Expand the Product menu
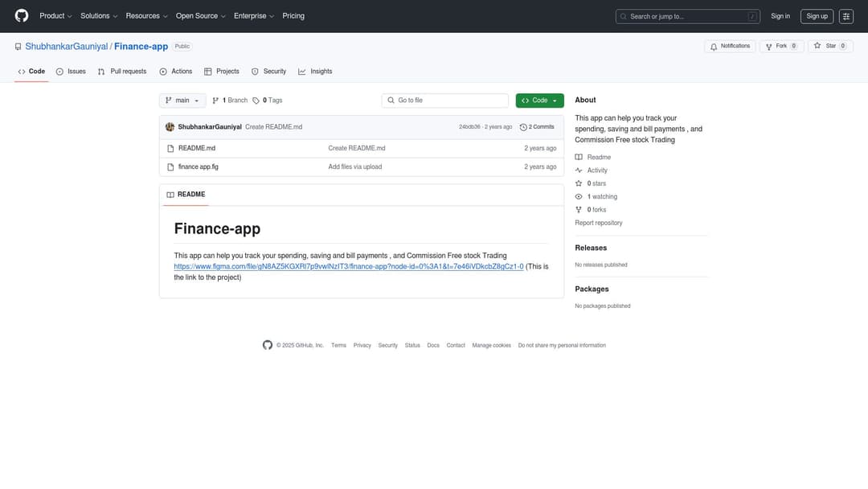This screenshot has height=489, width=868. (55, 16)
